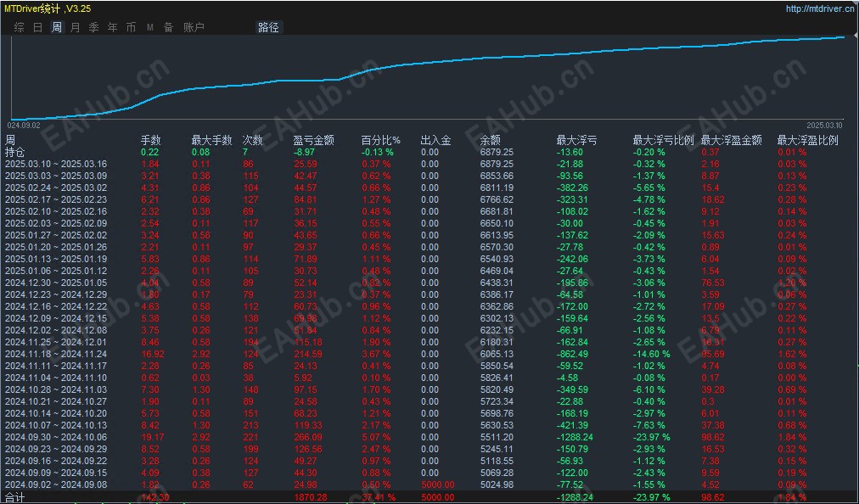This screenshot has height=504, width=859.
Task: Click the 6879.25 balance in 持仓 row
Action: 497,152
